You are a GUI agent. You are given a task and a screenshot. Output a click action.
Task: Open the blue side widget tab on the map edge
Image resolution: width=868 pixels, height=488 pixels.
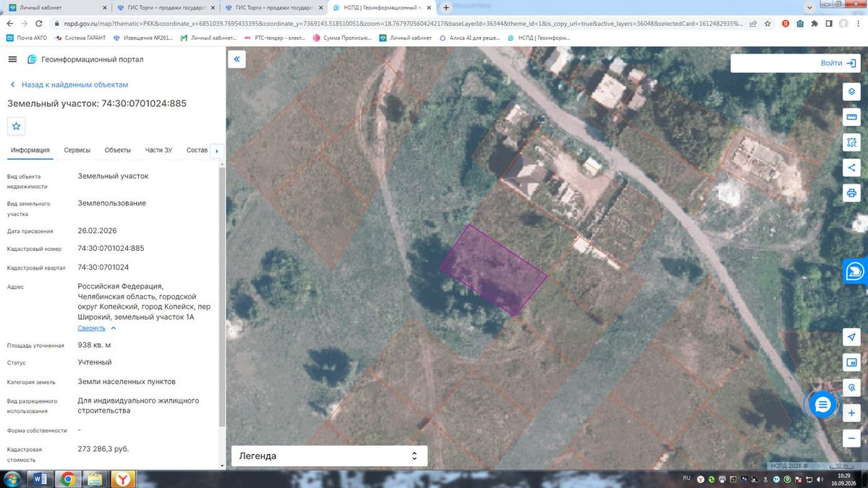click(856, 271)
